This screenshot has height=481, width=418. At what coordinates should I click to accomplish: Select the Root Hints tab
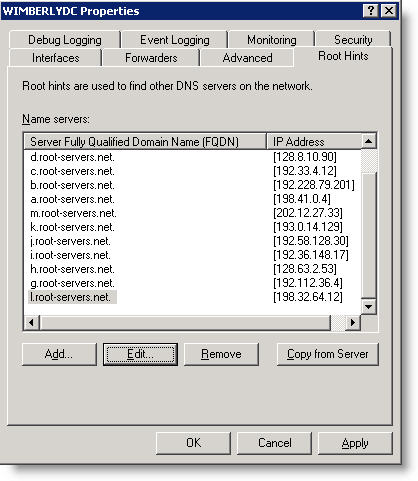coord(343,56)
